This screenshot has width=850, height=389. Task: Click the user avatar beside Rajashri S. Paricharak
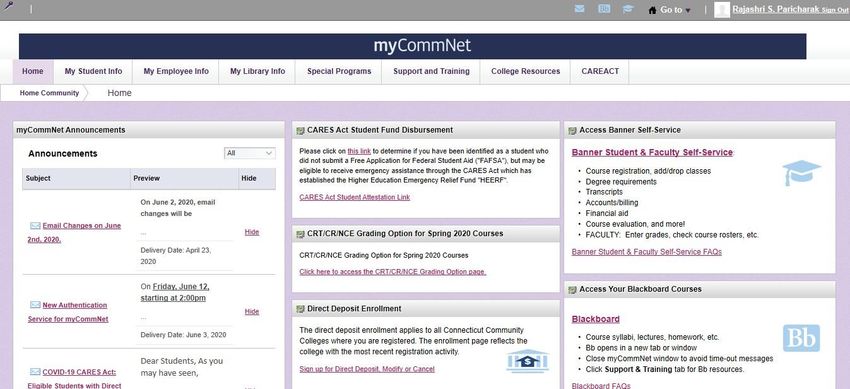722,10
